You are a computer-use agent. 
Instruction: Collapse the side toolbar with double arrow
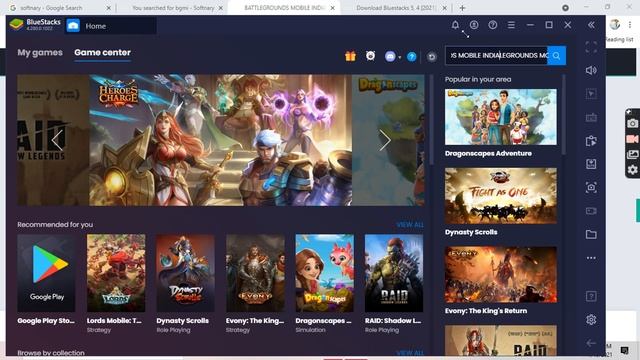(x=591, y=25)
